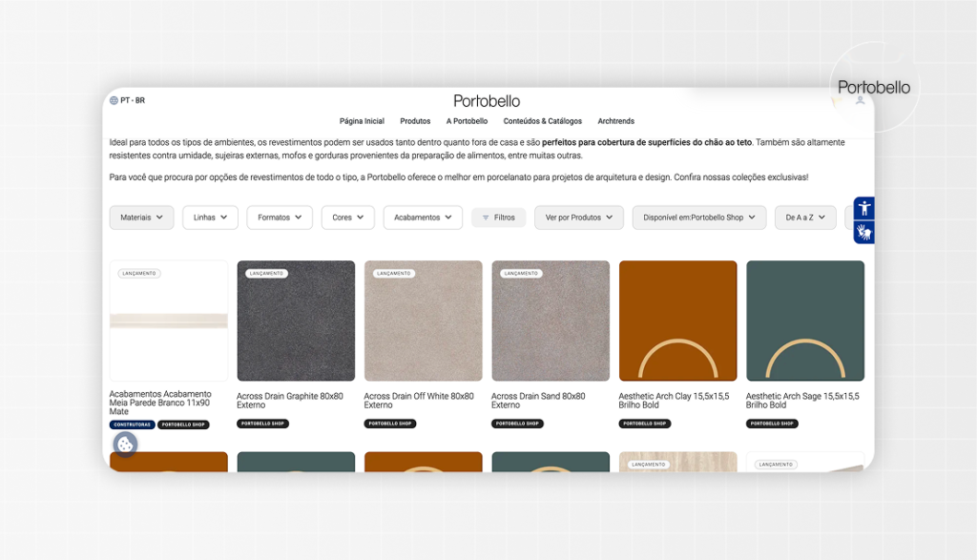Viewport: 977px width, 560px height.
Task: Click Across Drain Sand 80x80 Externo title
Action: pos(538,400)
